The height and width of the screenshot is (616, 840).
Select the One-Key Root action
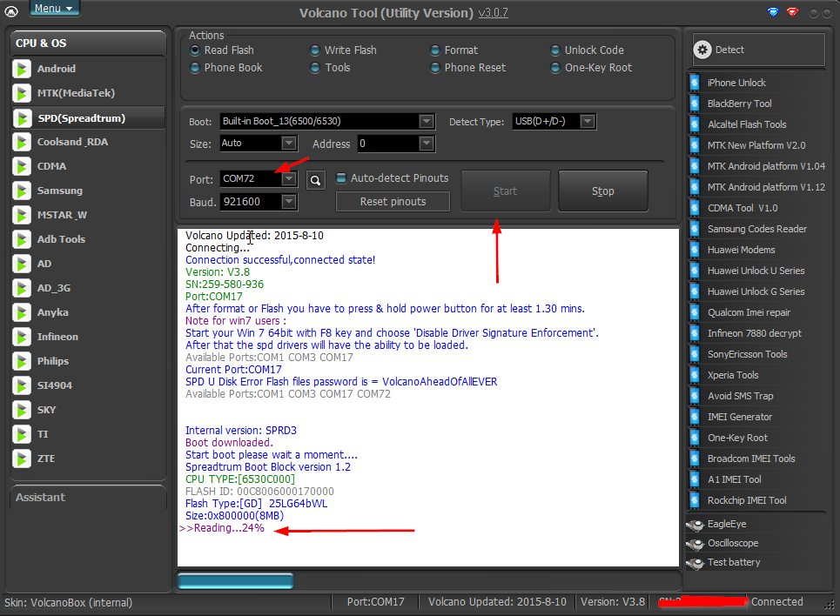pyautogui.click(x=591, y=68)
